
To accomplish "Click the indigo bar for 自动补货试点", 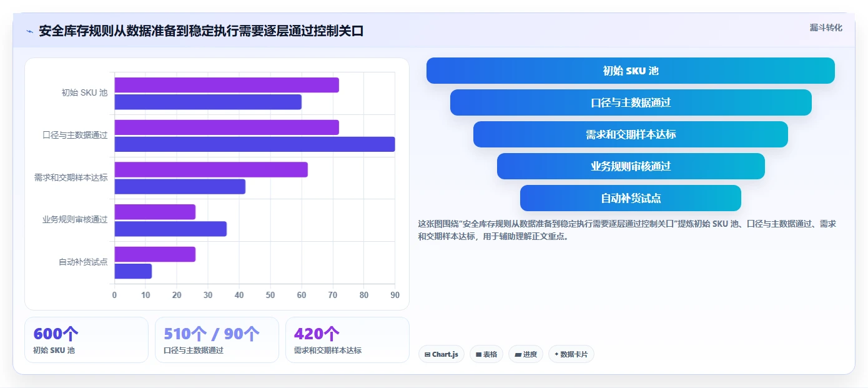I will click(x=133, y=271).
